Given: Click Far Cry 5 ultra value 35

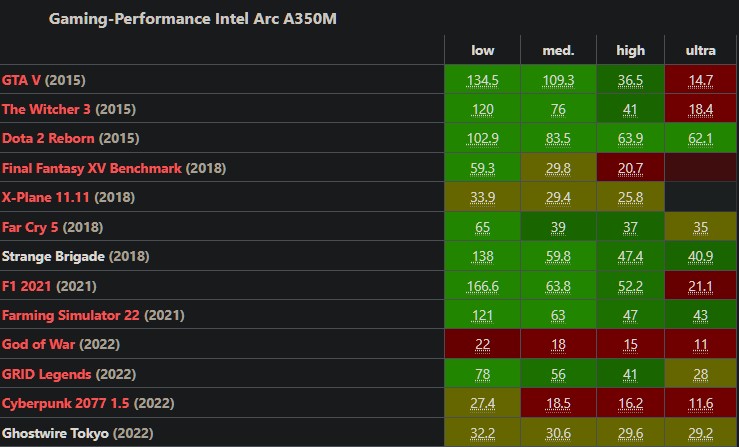Looking at the screenshot, I should pyautogui.click(x=700, y=227).
